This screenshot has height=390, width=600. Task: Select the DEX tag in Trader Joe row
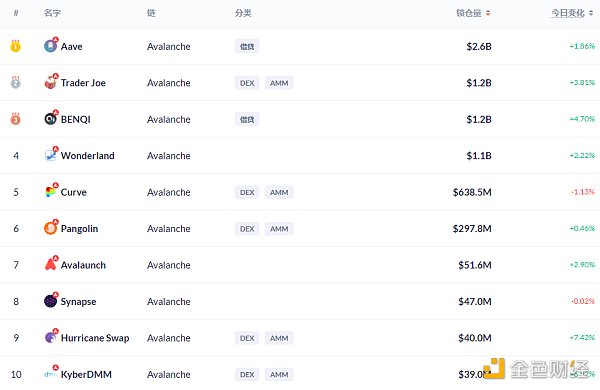(x=247, y=83)
